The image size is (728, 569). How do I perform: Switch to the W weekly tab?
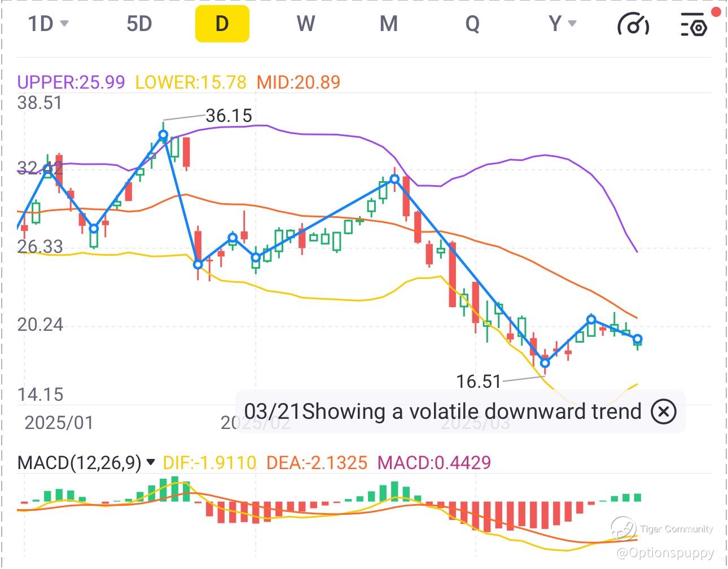pyautogui.click(x=305, y=24)
